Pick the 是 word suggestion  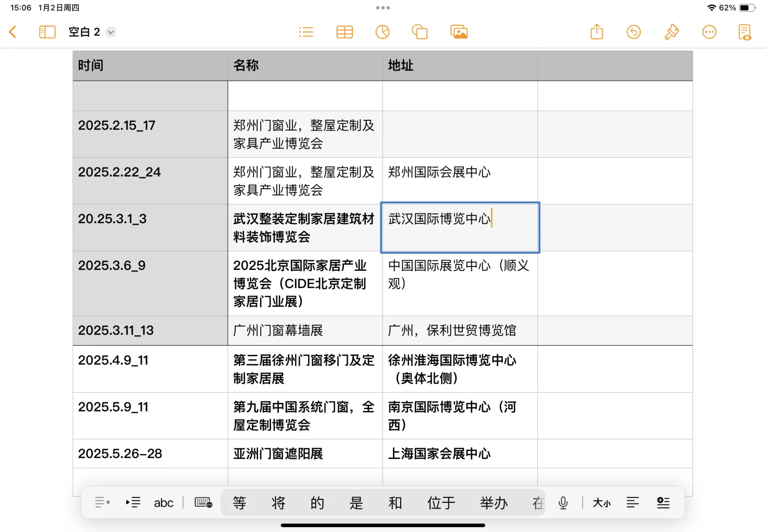point(356,503)
